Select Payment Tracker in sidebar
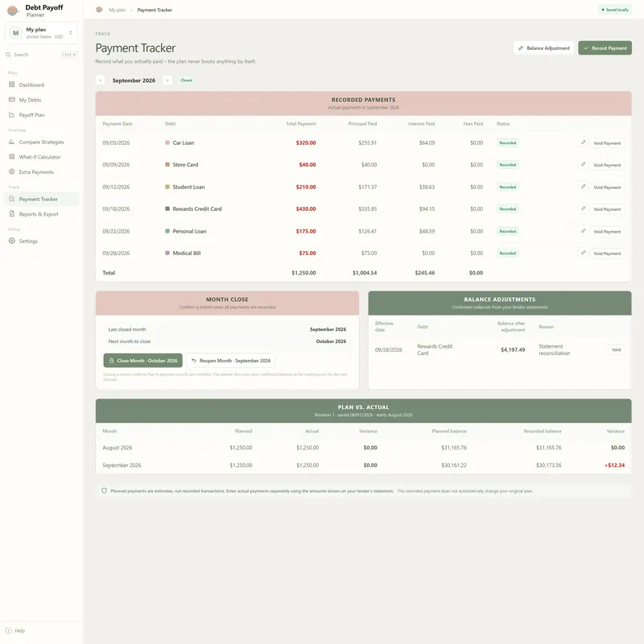This screenshot has height=644, width=644. pos(42,199)
